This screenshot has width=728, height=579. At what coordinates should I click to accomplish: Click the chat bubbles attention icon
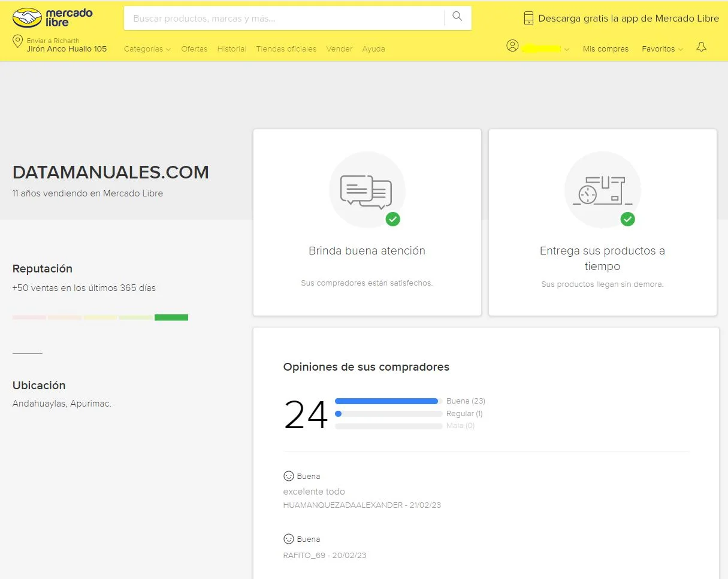click(x=366, y=191)
